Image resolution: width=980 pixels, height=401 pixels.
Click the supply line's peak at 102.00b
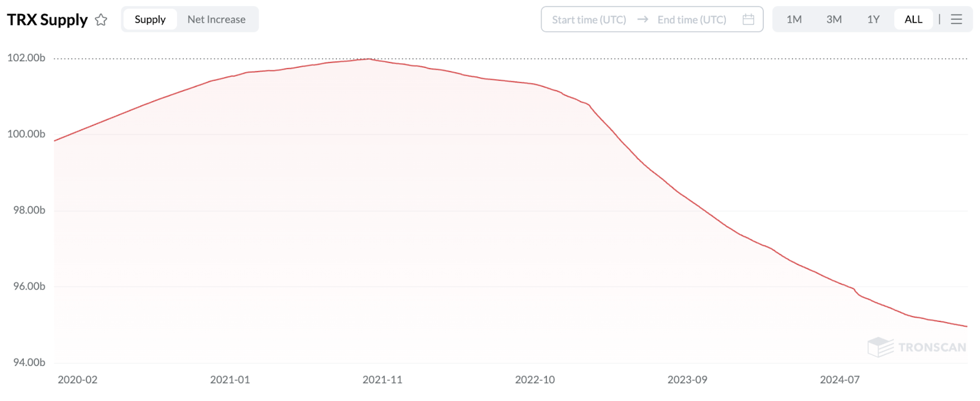point(369,59)
